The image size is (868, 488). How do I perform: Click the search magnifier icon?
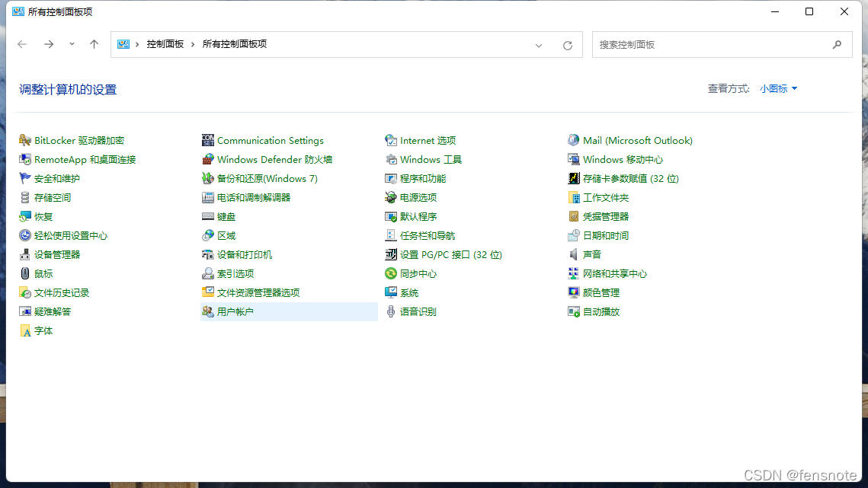click(x=837, y=44)
